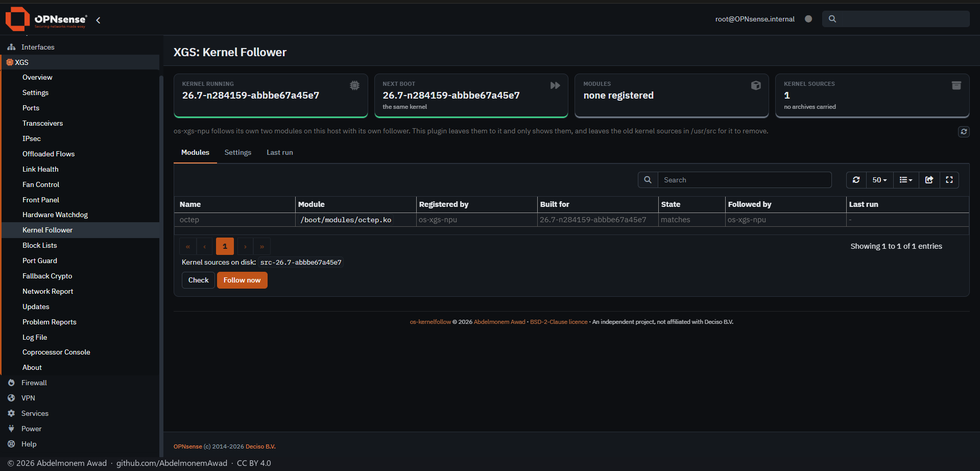The height and width of the screenshot is (471, 980).
Task: Switch to the Settings tab
Action: point(238,153)
